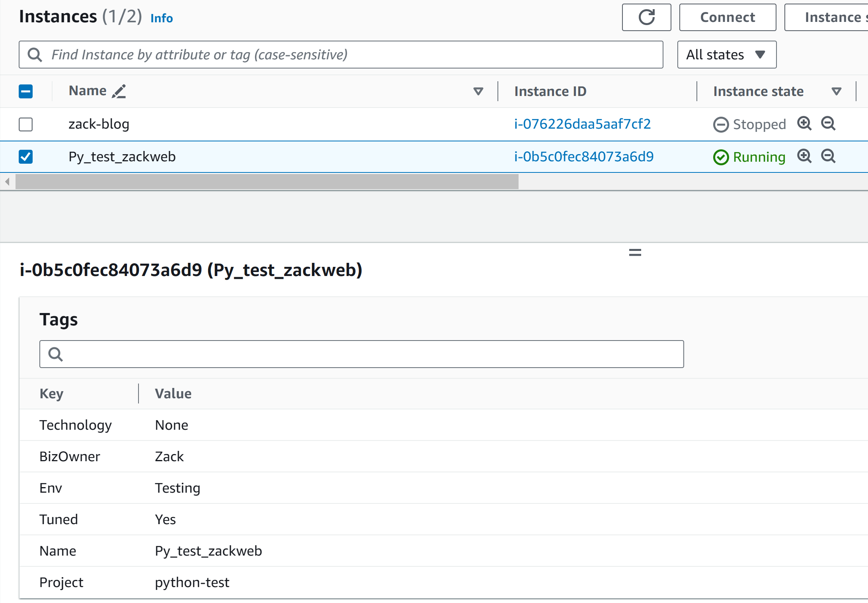Click the Find Instance search field

click(x=341, y=55)
